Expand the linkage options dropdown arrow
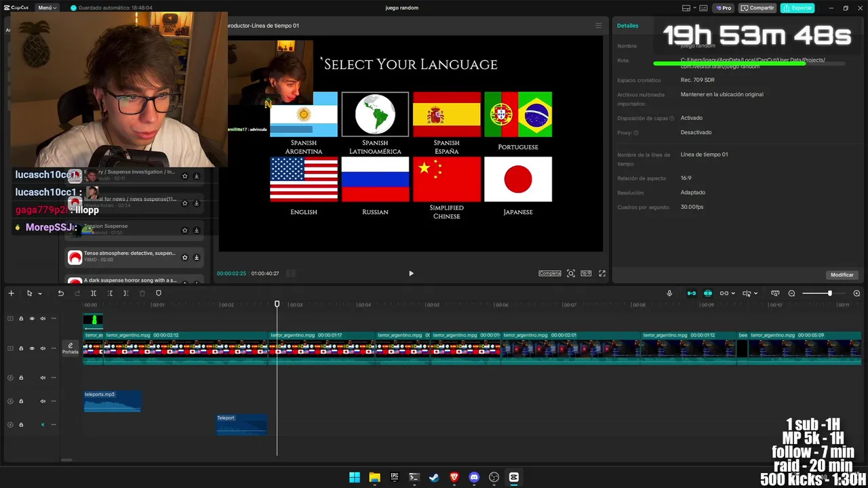868x488 pixels. [x=733, y=293]
